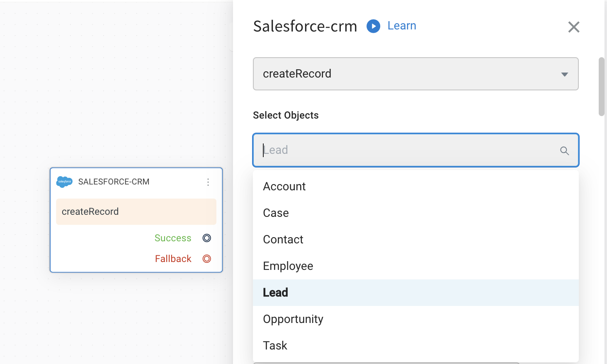Open the Salesforce-CRM node options menu
This screenshot has width=607, height=364.
[208, 182]
